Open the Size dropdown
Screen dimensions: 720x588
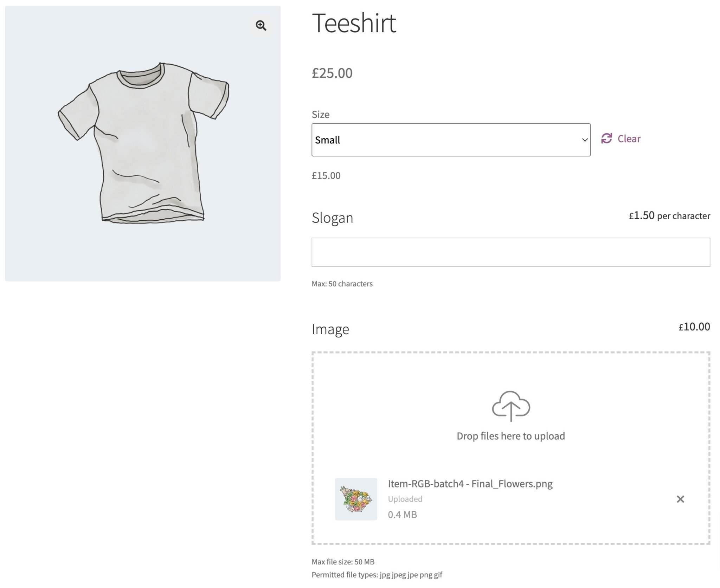pyautogui.click(x=451, y=140)
